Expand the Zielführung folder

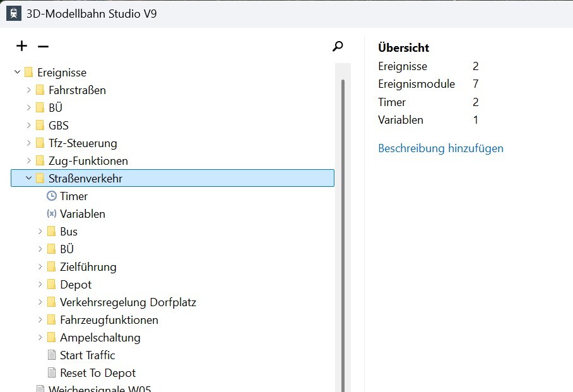40,267
